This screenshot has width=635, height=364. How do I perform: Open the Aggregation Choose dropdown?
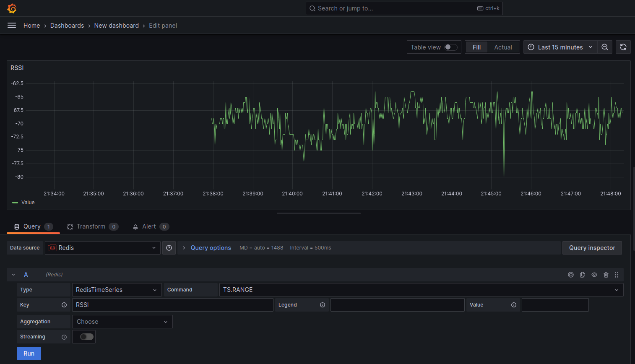point(122,322)
